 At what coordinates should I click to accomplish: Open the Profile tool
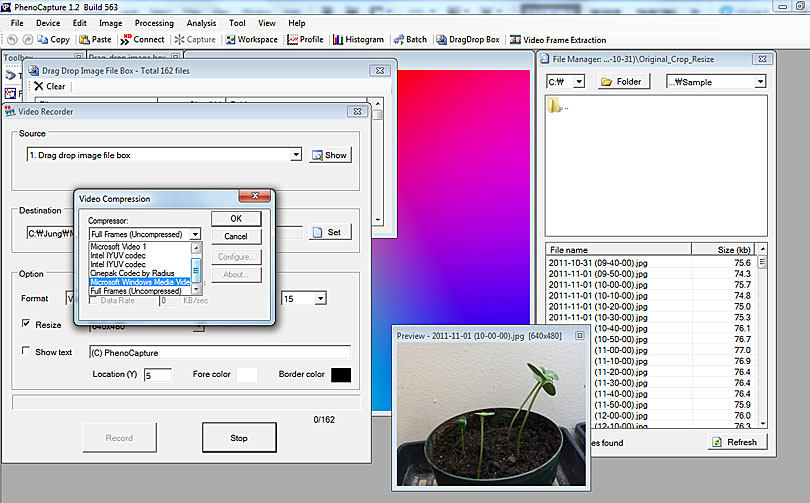pyautogui.click(x=305, y=40)
